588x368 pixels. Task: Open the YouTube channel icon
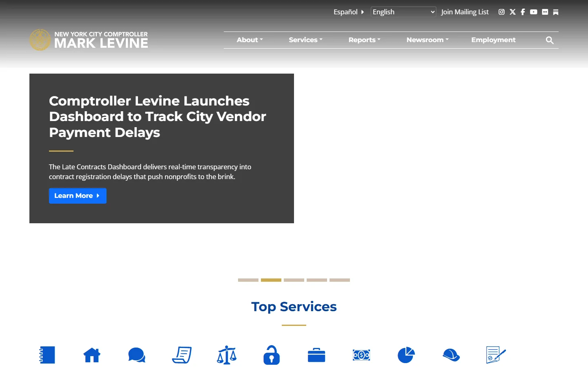click(x=534, y=12)
